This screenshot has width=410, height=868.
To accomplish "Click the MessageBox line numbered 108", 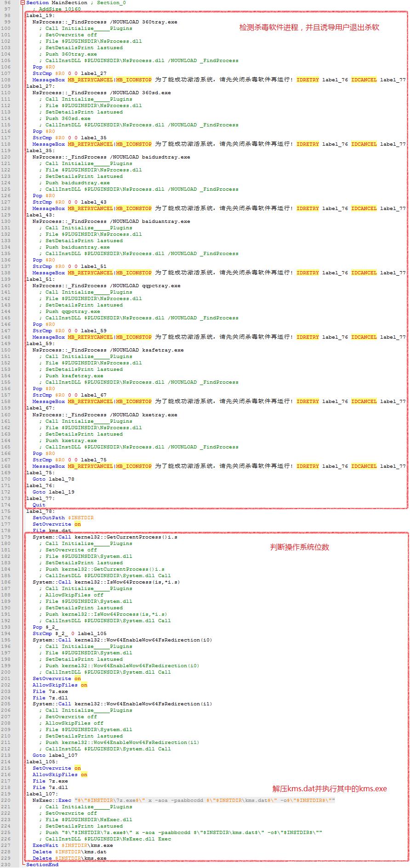I will click(219, 80).
